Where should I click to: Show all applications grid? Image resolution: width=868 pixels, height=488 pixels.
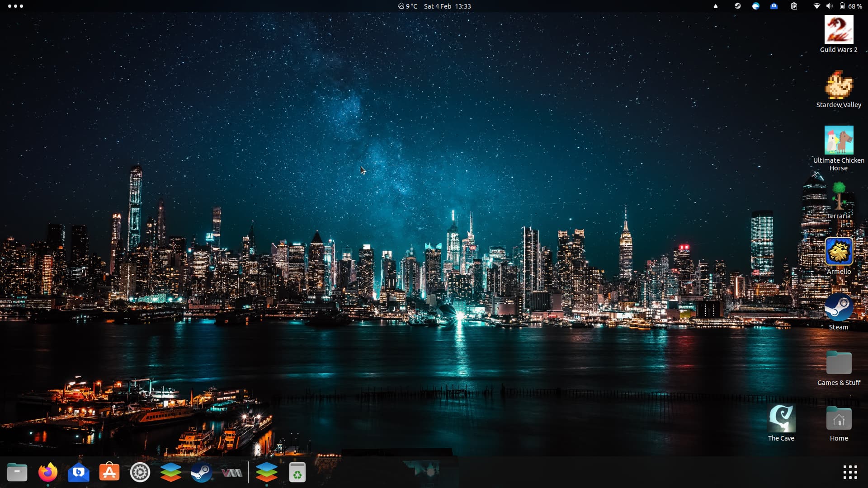point(850,472)
